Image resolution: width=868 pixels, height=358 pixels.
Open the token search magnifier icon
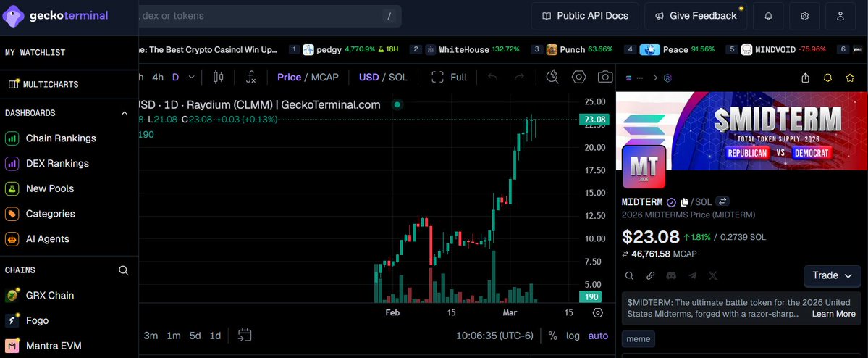click(x=629, y=275)
